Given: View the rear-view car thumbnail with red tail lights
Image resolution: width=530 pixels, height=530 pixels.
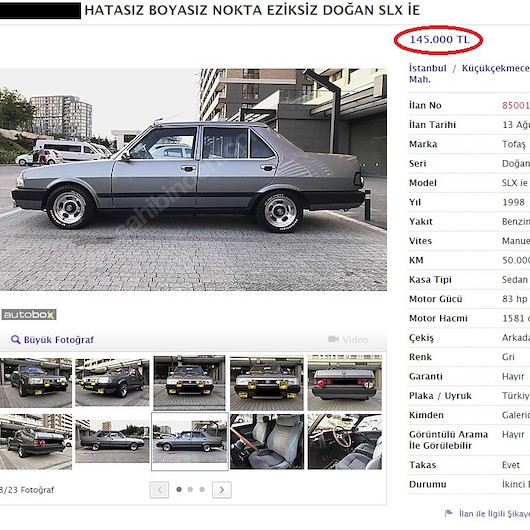Looking at the screenshot, I should [x=344, y=383].
